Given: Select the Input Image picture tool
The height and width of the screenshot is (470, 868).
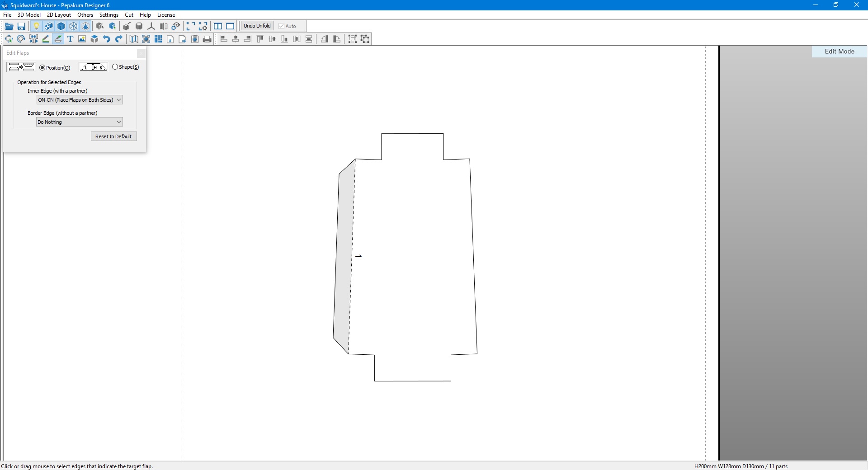Looking at the screenshot, I should 82,39.
